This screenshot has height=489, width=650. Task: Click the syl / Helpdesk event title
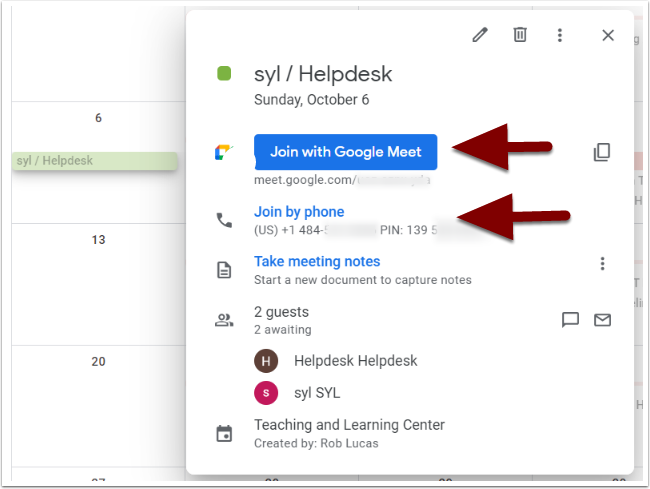[x=323, y=75]
